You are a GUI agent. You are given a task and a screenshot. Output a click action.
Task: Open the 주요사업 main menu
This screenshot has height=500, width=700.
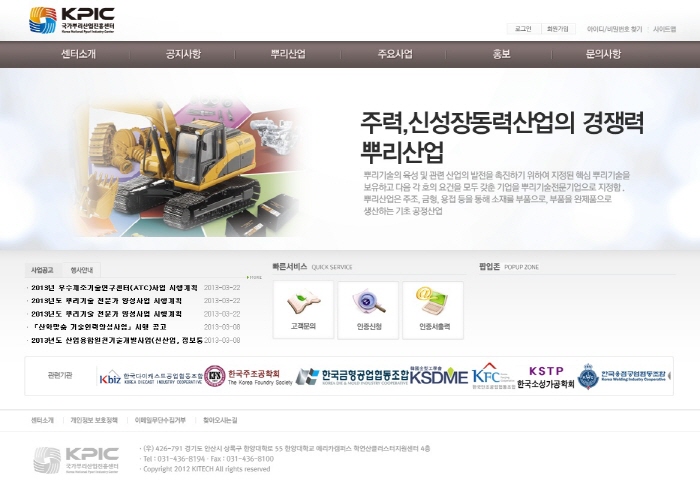[395, 54]
